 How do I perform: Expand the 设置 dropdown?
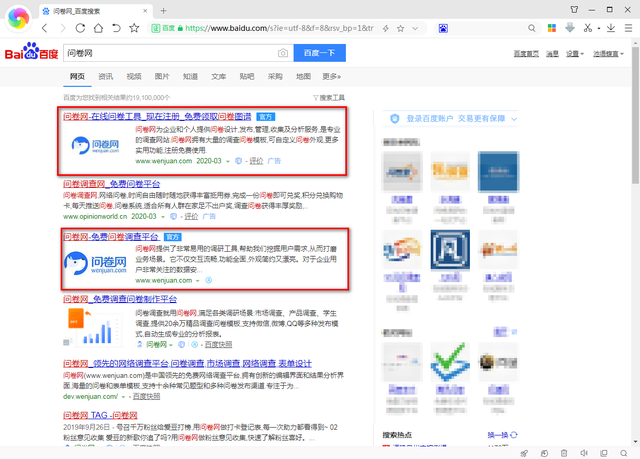coord(575,53)
